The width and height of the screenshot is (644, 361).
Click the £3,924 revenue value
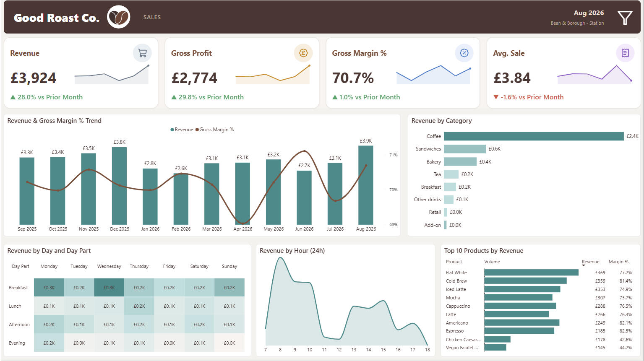pos(34,78)
